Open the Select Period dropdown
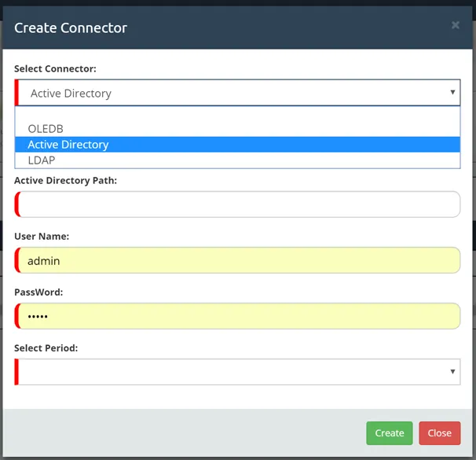The width and height of the screenshot is (476, 460). 237,372
